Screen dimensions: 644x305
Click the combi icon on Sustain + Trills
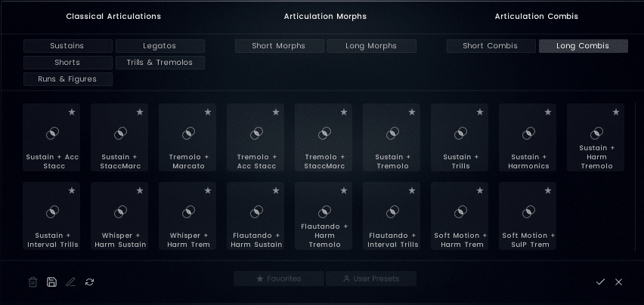click(460, 134)
